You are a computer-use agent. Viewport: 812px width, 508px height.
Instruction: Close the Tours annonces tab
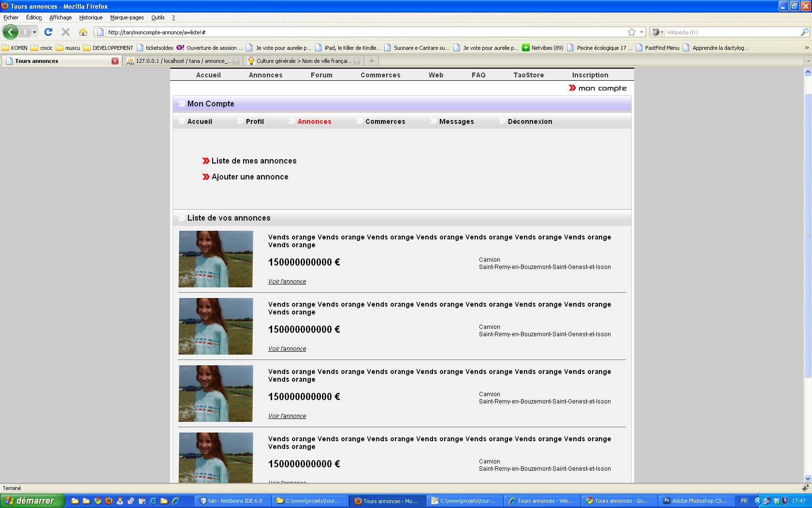point(115,61)
